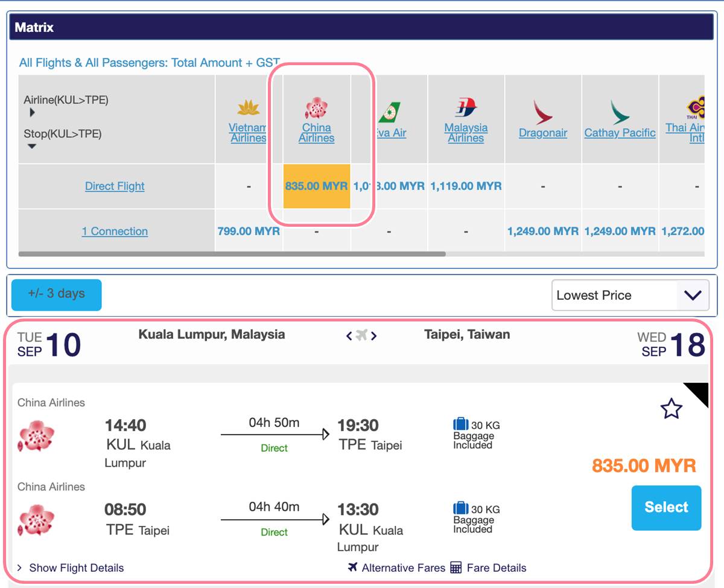Click the TUE SEP 10 departure date

coord(49,345)
